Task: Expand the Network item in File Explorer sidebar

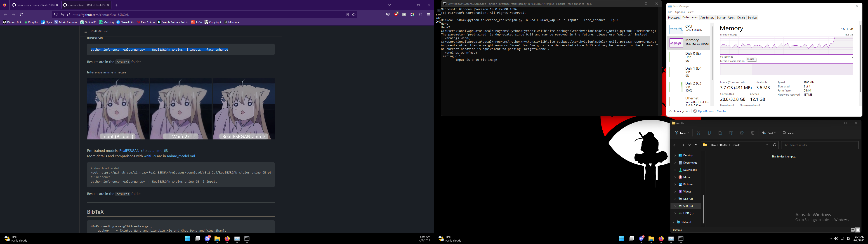Action: pos(674,222)
